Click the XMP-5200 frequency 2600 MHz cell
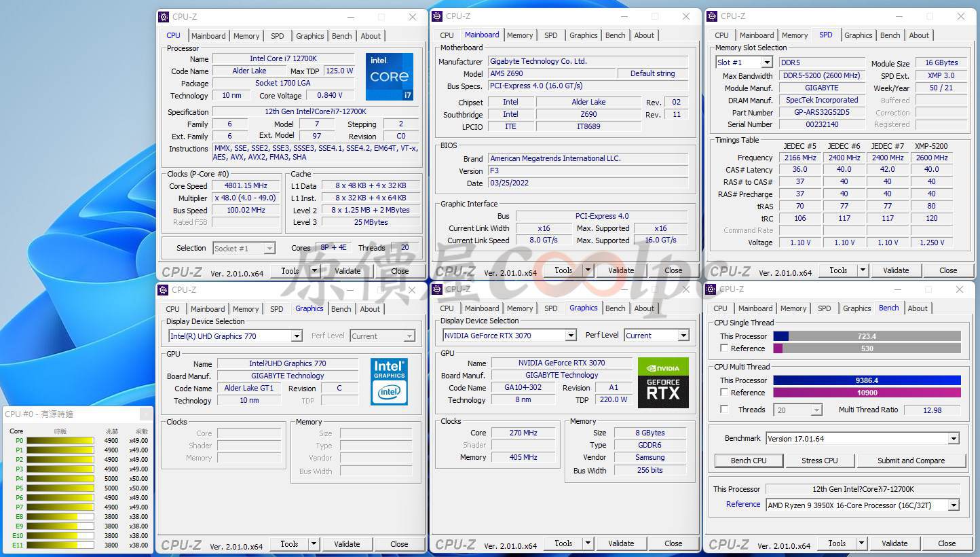The width and height of the screenshot is (980, 557). point(931,158)
